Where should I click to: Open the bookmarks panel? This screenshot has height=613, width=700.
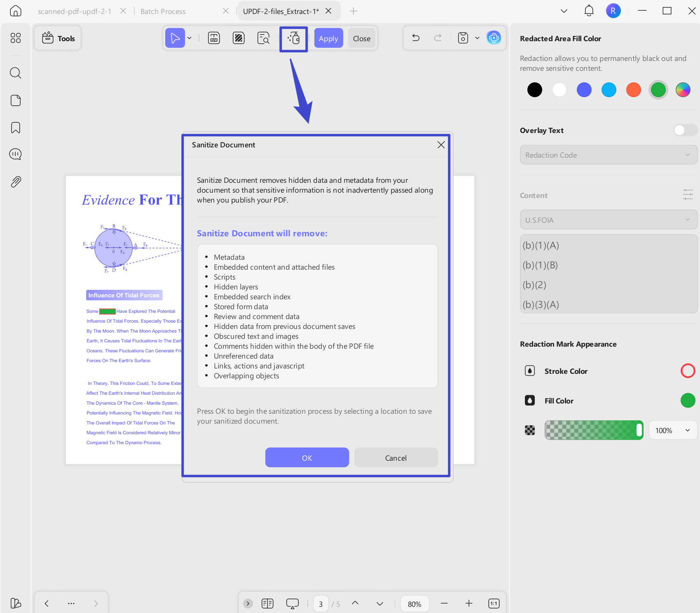[16, 128]
